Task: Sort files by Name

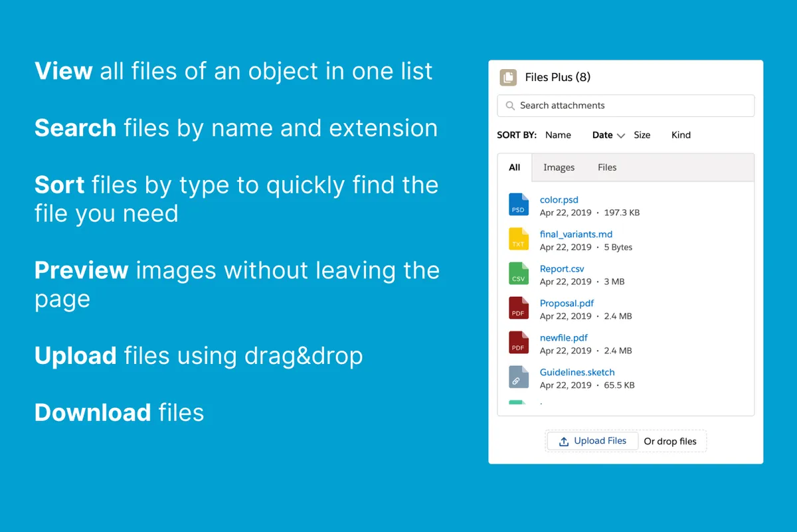Action: 558,135
